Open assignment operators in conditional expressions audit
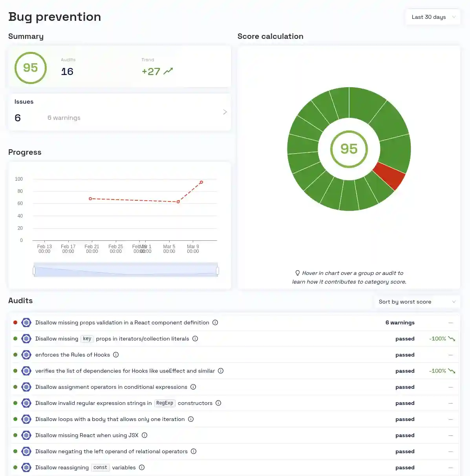Screen dimensions: 470x476 tap(111, 387)
